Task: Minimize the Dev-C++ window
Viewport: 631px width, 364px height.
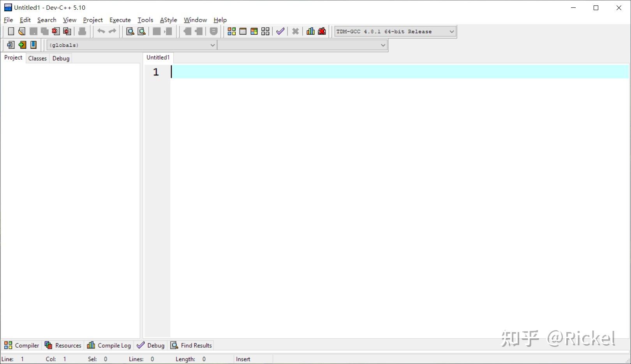Action: [573, 8]
